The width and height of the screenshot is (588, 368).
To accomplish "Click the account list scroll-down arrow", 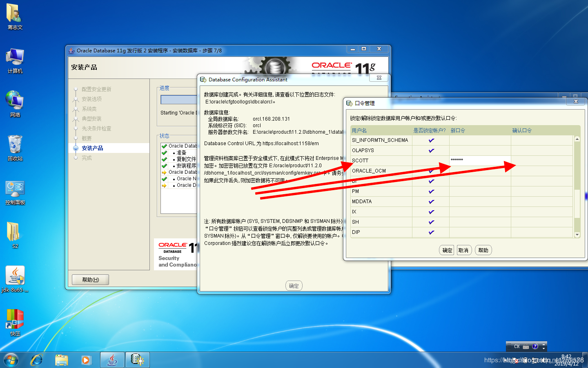I will (577, 235).
